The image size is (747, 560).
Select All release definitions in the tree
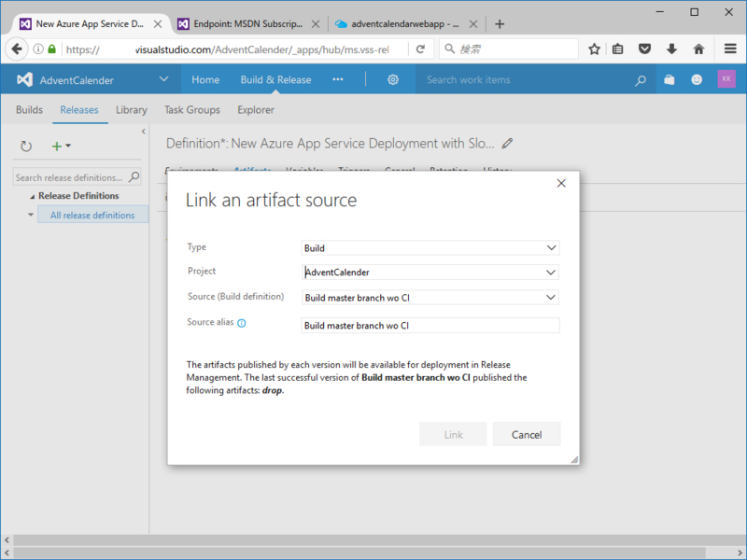coord(92,215)
